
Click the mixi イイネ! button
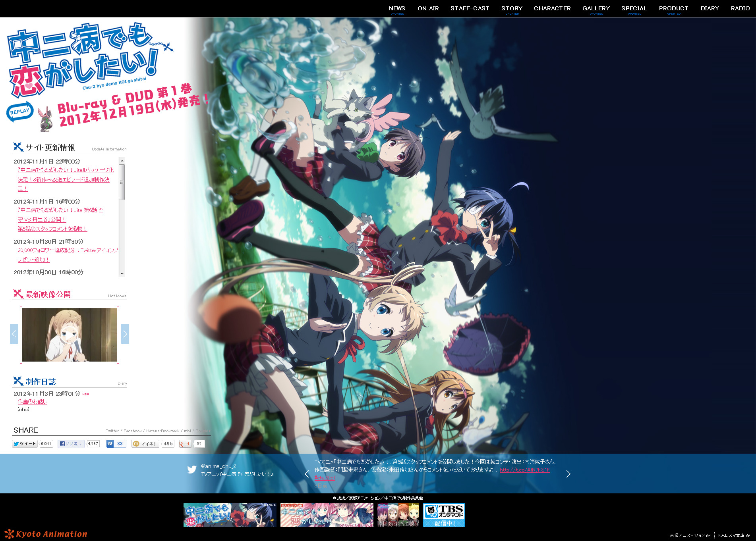click(145, 444)
